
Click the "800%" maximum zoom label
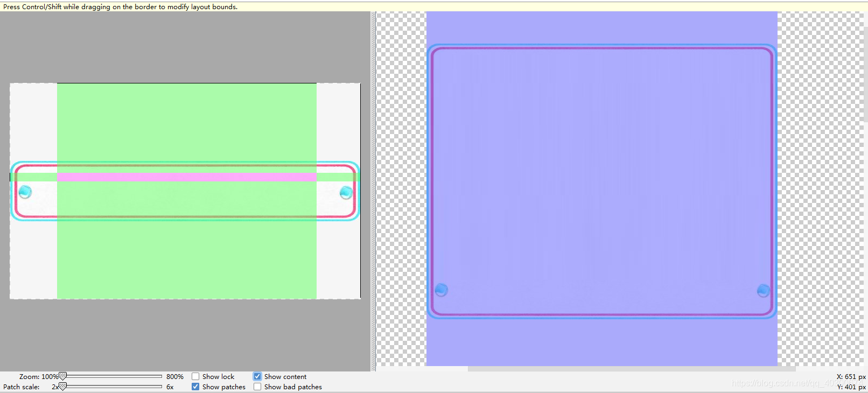pos(175,377)
